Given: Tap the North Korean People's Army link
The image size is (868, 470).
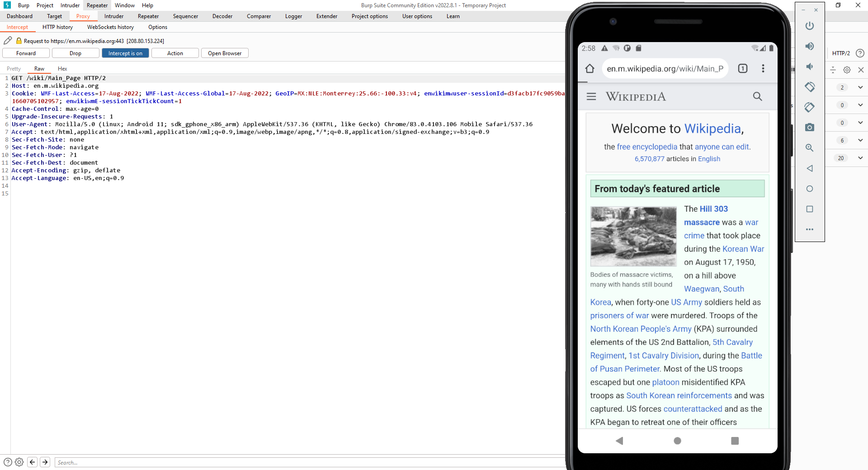Looking at the screenshot, I should (x=641, y=329).
